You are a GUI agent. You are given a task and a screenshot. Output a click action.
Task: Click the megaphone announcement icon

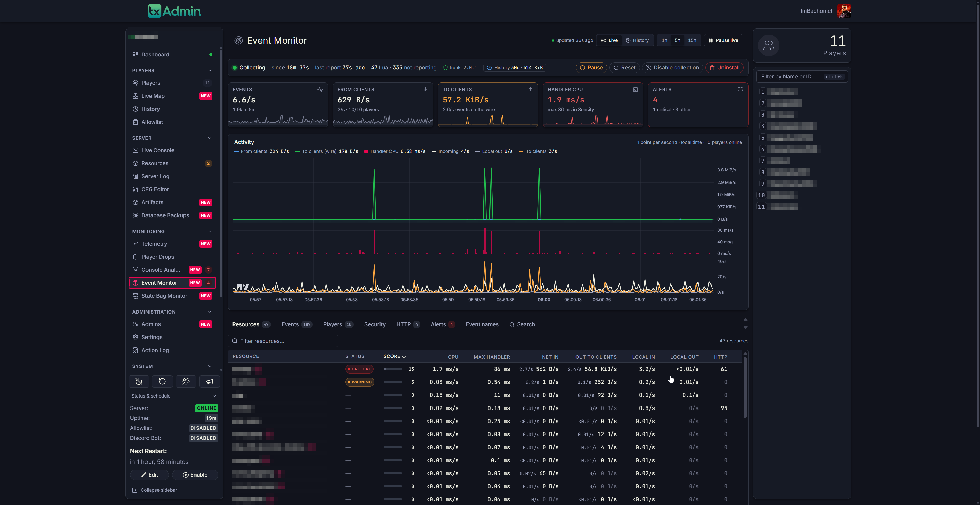tap(210, 381)
